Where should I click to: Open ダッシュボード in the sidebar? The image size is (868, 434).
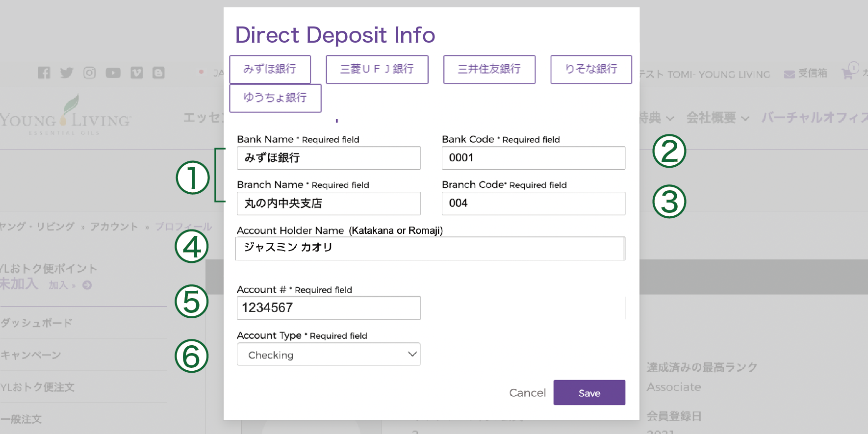(x=37, y=323)
